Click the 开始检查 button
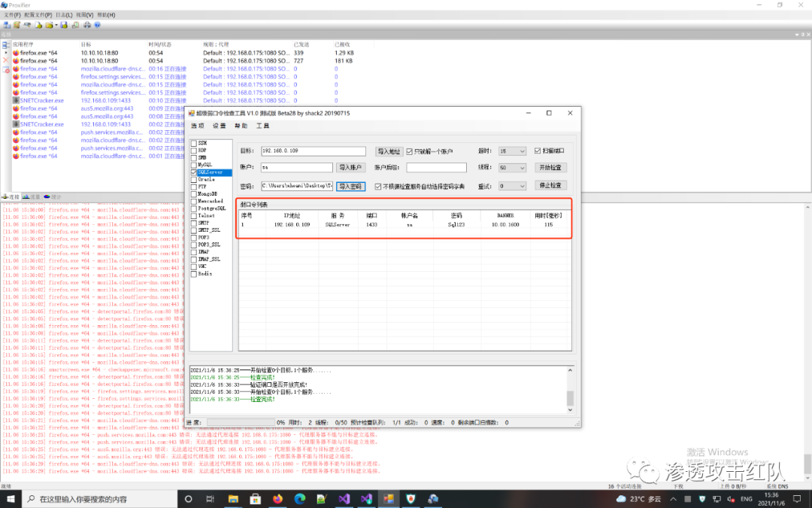This screenshot has height=508, width=812. (550, 168)
